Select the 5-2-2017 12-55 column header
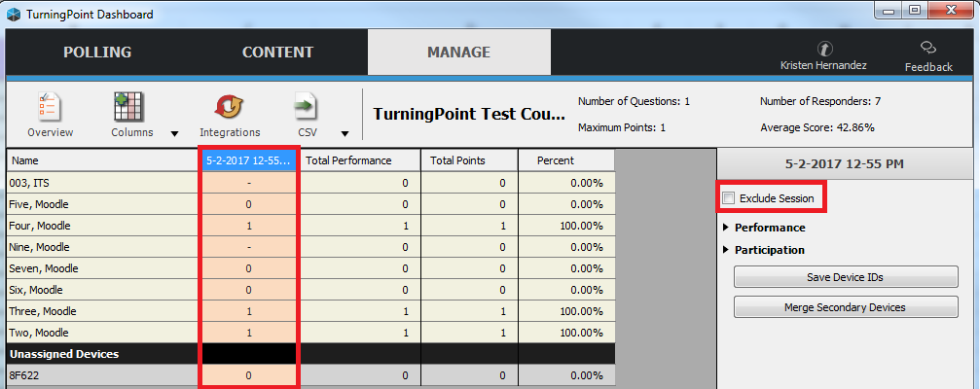The image size is (980, 389). tap(249, 160)
